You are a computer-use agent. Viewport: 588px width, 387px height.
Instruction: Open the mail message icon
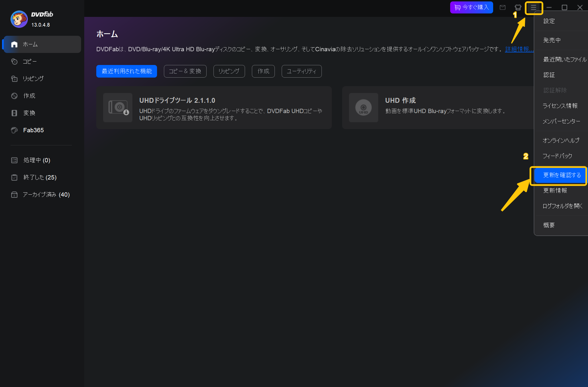point(503,7)
